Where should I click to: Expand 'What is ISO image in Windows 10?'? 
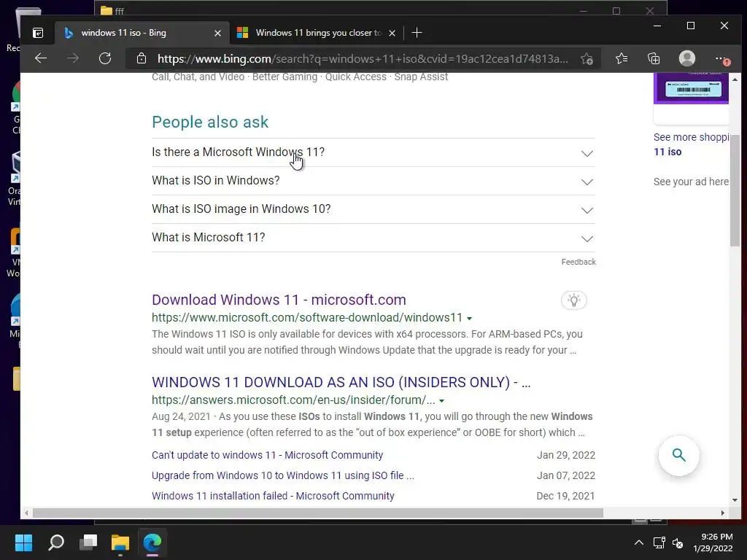coord(373,209)
